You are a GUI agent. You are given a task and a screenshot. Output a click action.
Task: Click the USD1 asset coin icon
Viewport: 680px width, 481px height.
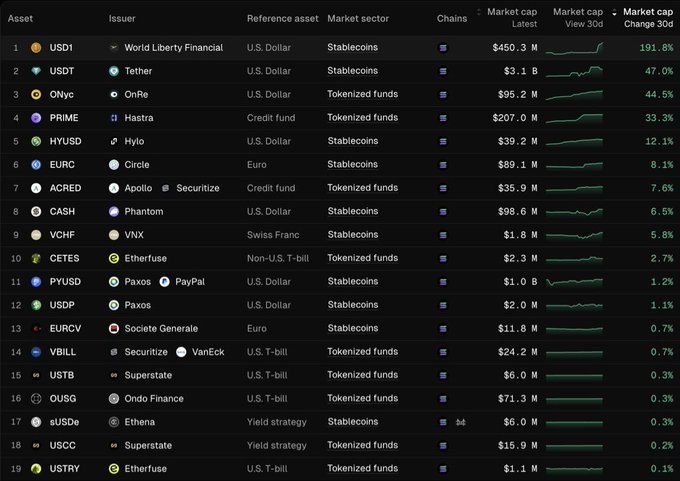(36, 47)
